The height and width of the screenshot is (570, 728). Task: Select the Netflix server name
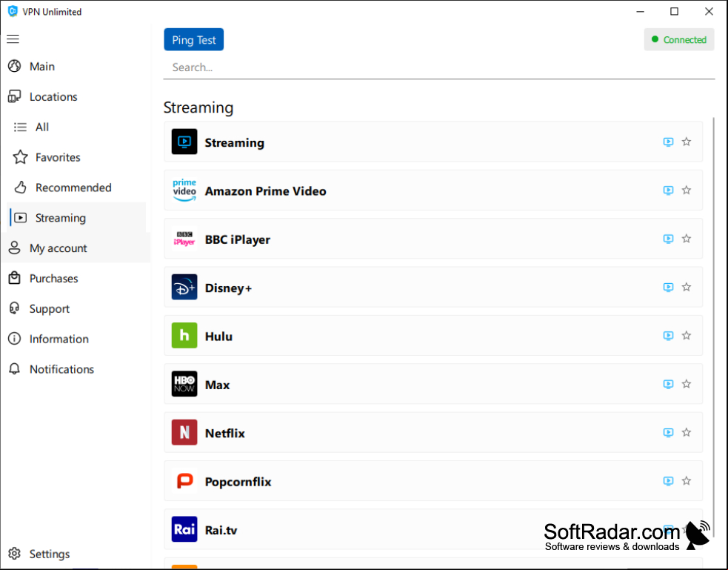click(224, 433)
